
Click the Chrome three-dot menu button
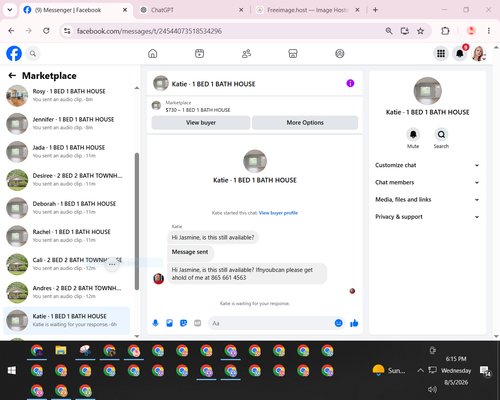tap(489, 31)
